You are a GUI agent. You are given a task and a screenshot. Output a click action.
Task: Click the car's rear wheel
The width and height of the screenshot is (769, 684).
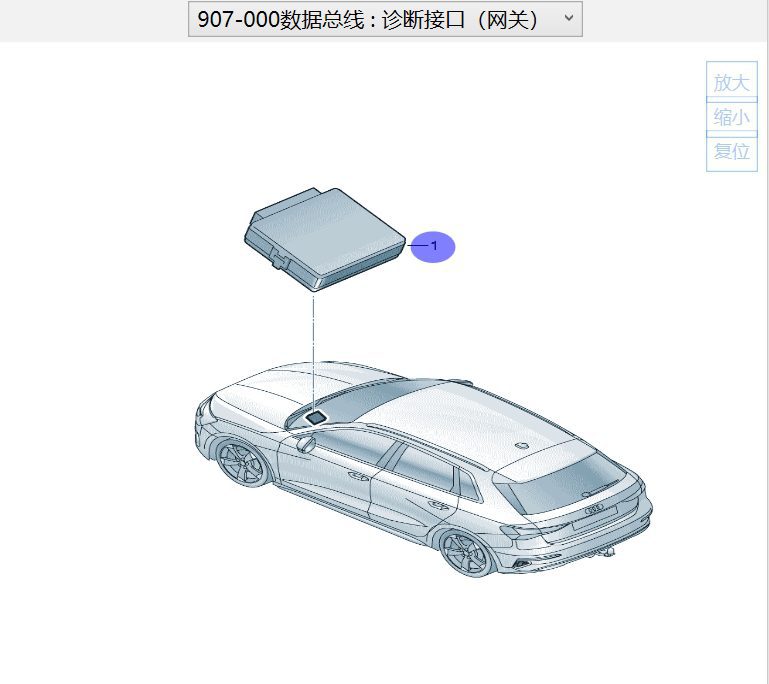(467, 552)
